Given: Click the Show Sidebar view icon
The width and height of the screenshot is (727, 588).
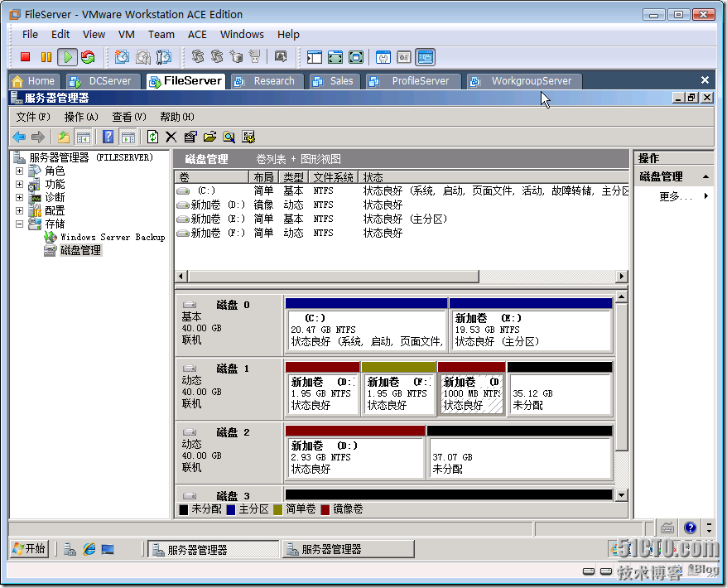Looking at the screenshot, I should pyautogui.click(x=314, y=57).
